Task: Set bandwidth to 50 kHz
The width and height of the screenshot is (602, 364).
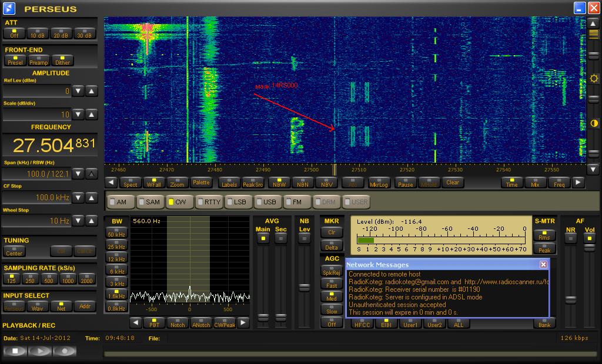Action: [116, 232]
